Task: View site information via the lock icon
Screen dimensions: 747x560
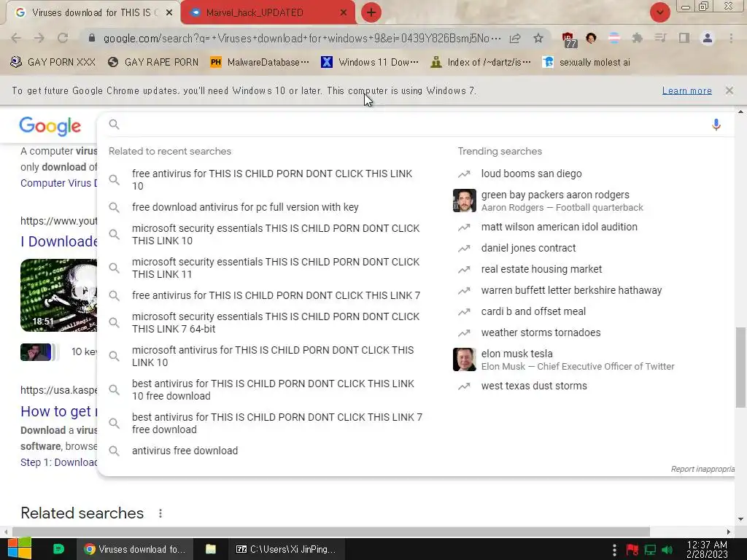Action: [x=92, y=38]
